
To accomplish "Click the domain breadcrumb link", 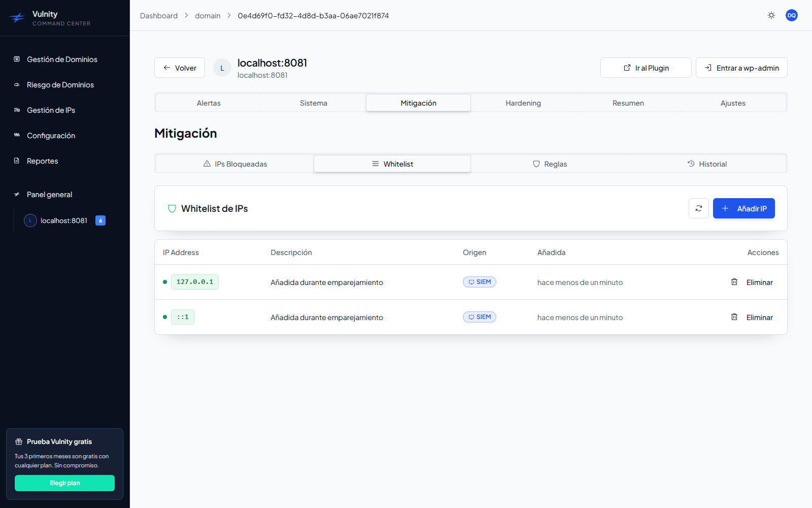I will coord(208,16).
